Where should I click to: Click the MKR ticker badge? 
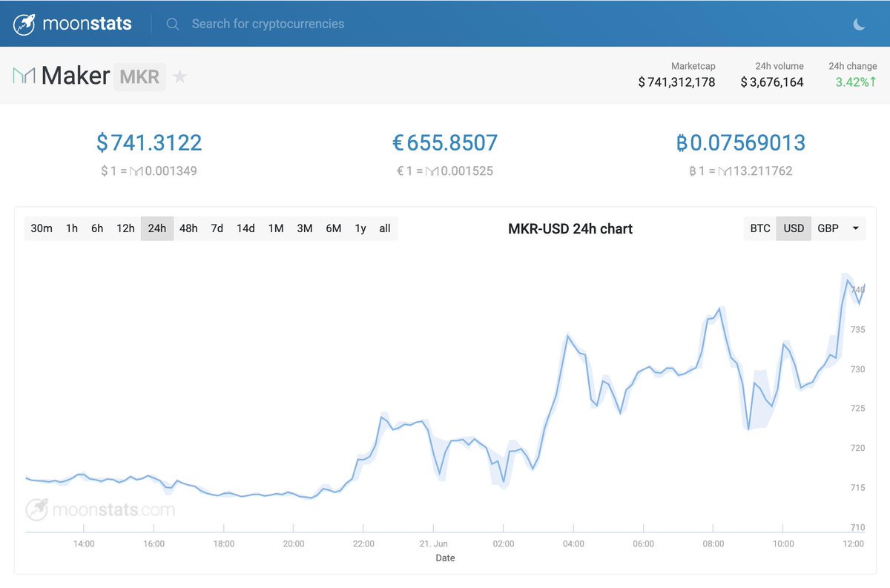(139, 76)
